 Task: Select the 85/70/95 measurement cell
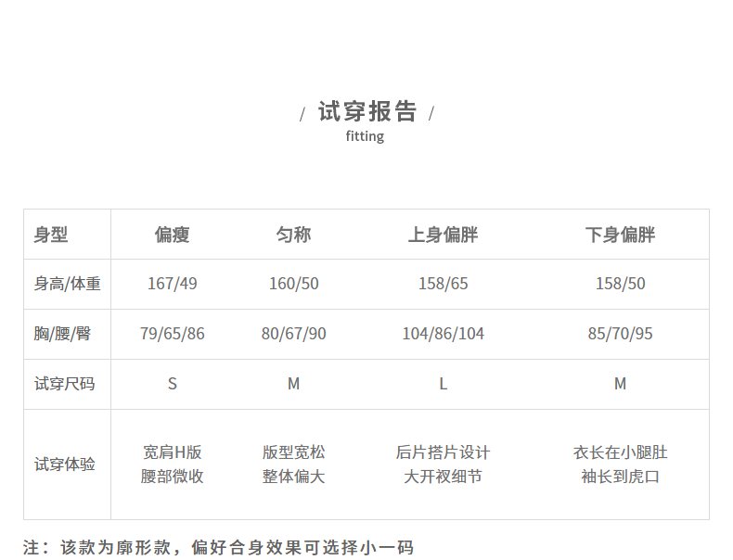620,334
